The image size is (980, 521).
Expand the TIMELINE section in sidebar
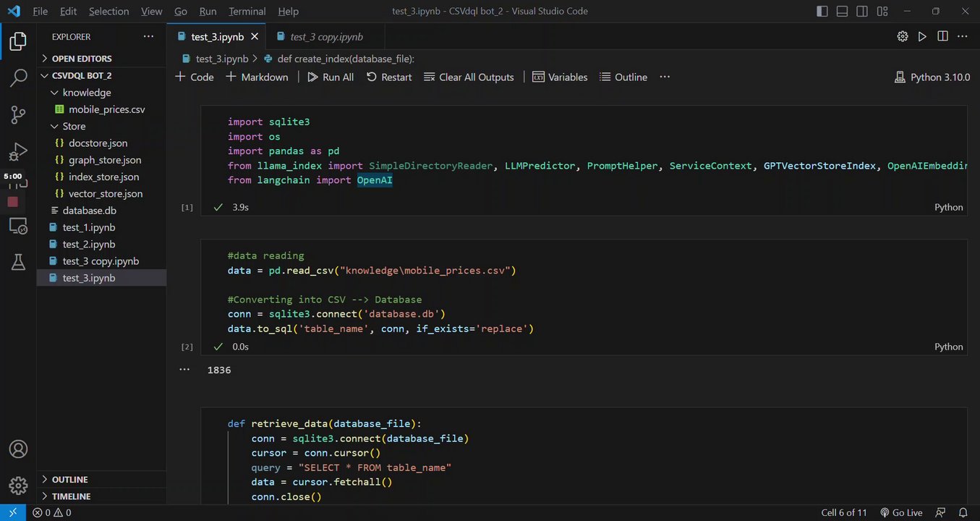101,496
